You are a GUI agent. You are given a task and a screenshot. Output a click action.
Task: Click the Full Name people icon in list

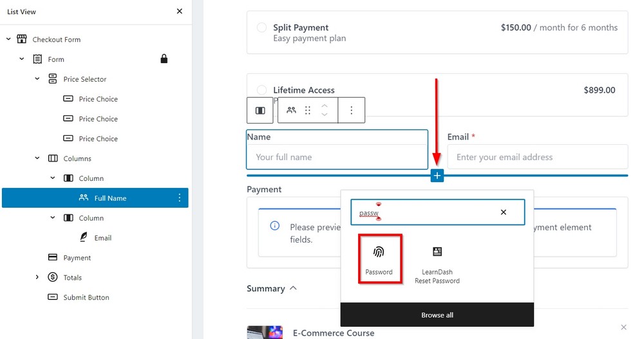point(84,197)
